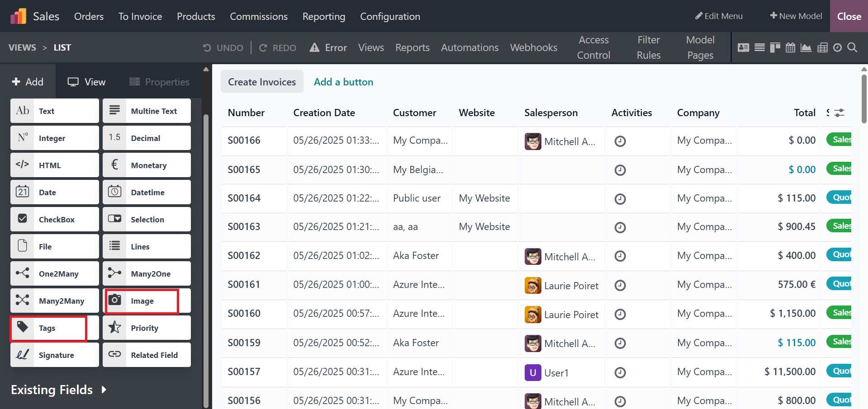Open the Form view icon
868x409 pixels.
coord(743,47)
